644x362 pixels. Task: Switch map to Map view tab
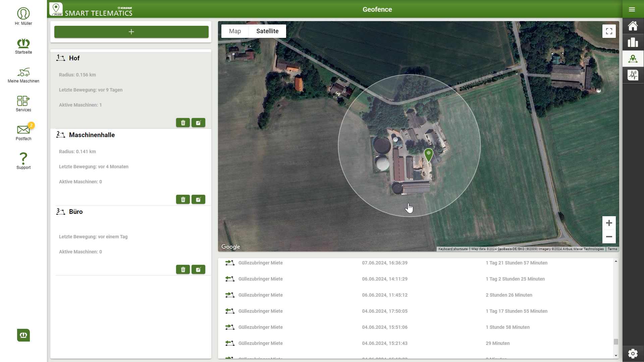[235, 31]
